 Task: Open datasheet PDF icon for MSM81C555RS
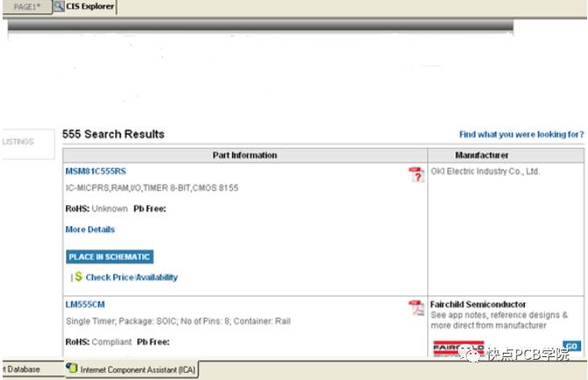click(x=417, y=175)
